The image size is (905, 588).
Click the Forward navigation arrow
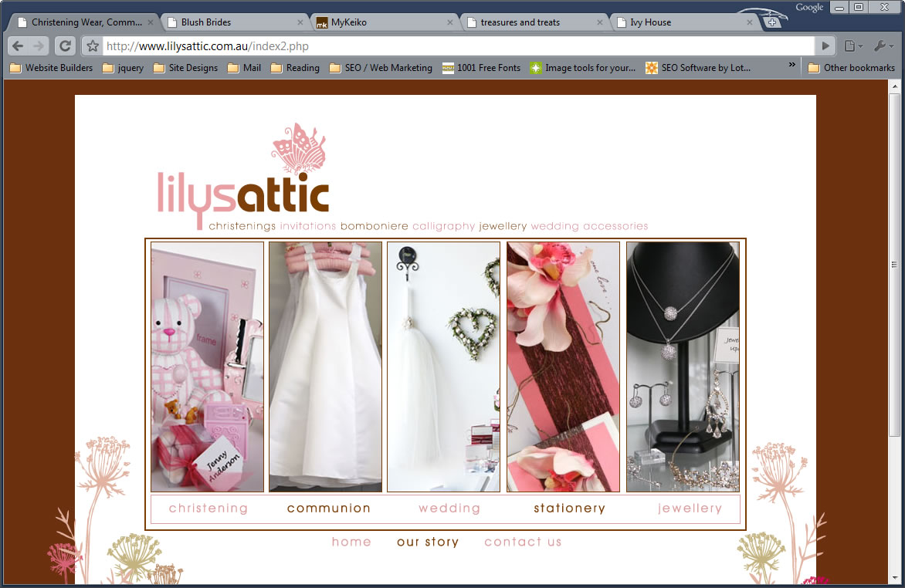click(39, 46)
